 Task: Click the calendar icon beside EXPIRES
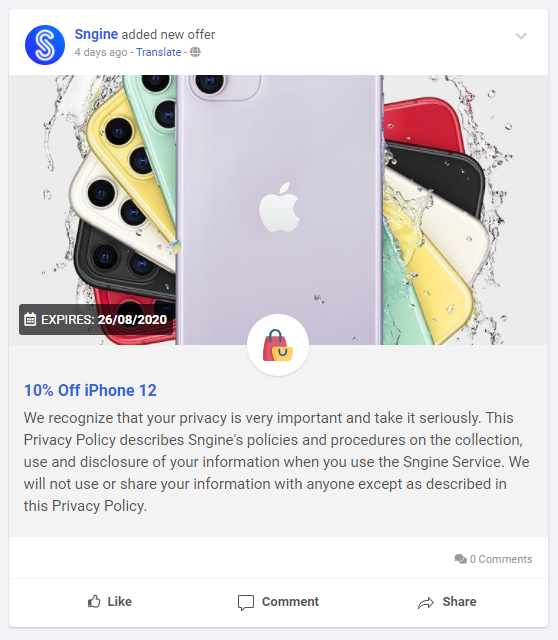point(30,319)
